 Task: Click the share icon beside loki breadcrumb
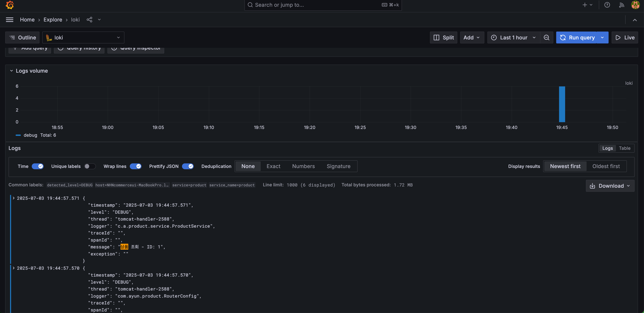point(89,19)
